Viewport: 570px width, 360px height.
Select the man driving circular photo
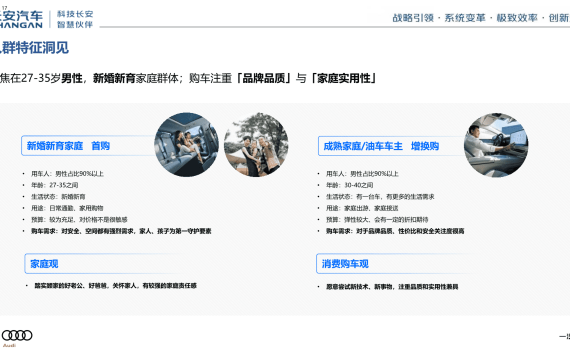(496, 145)
